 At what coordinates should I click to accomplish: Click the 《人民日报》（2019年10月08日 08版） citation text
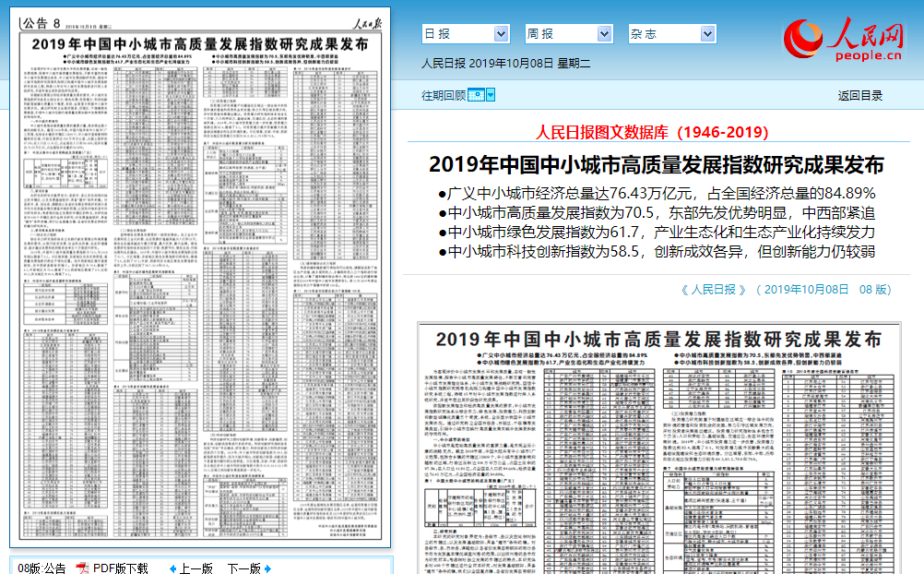786,290
